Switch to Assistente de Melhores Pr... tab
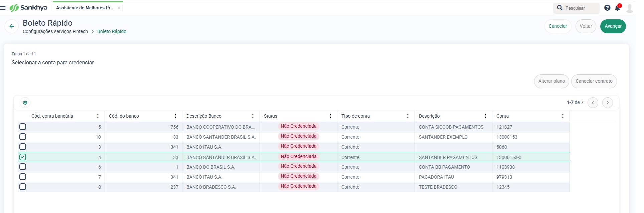 (85, 8)
